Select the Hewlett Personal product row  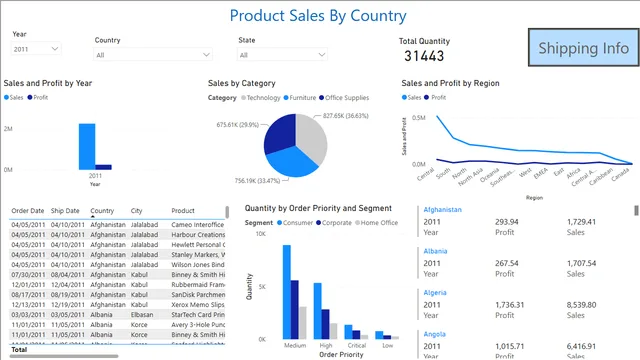[x=117, y=244]
